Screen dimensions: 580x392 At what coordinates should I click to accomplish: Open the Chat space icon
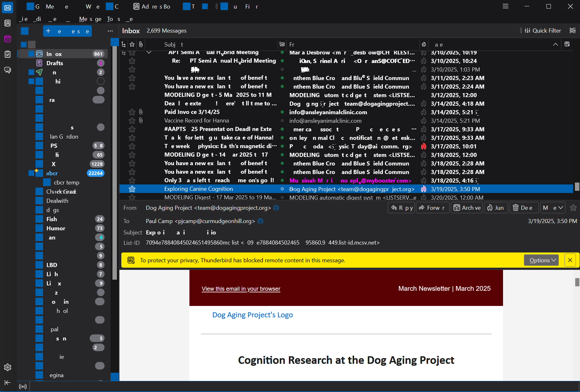[8, 70]
